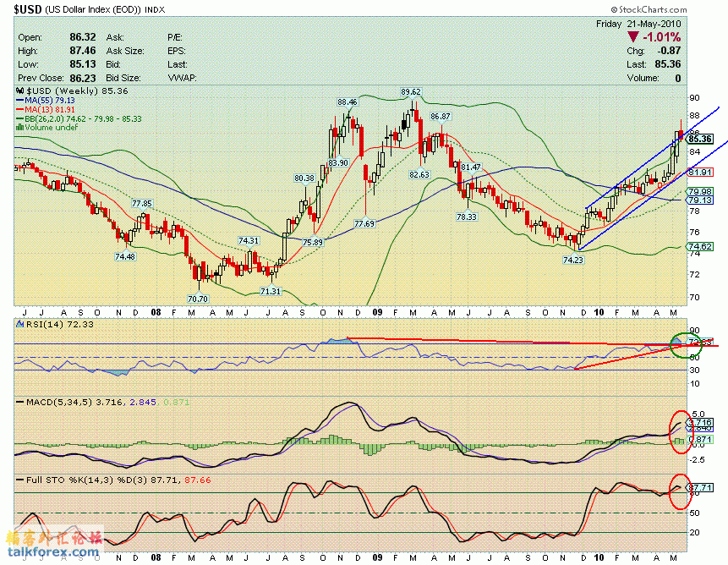Click the -1.01% percent change value

click(x=661, y=37)
